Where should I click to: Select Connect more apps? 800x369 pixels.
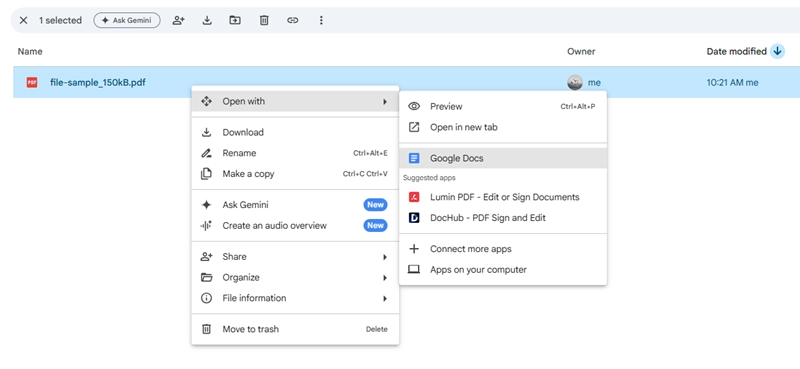point(503,249)
